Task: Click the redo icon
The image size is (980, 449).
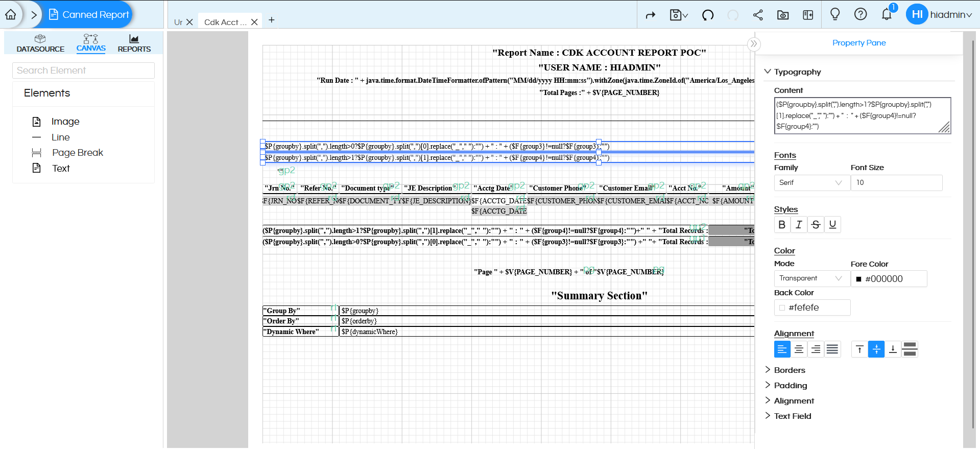Action: pyautogui.click(x=733, y=15)
